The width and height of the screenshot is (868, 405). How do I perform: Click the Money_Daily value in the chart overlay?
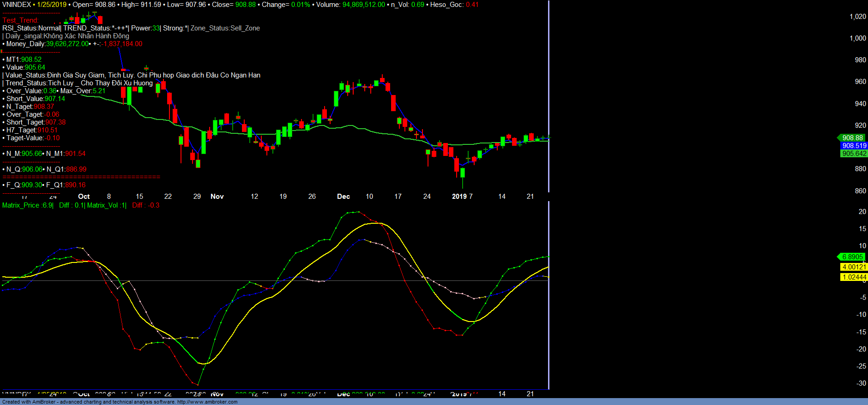67,44
